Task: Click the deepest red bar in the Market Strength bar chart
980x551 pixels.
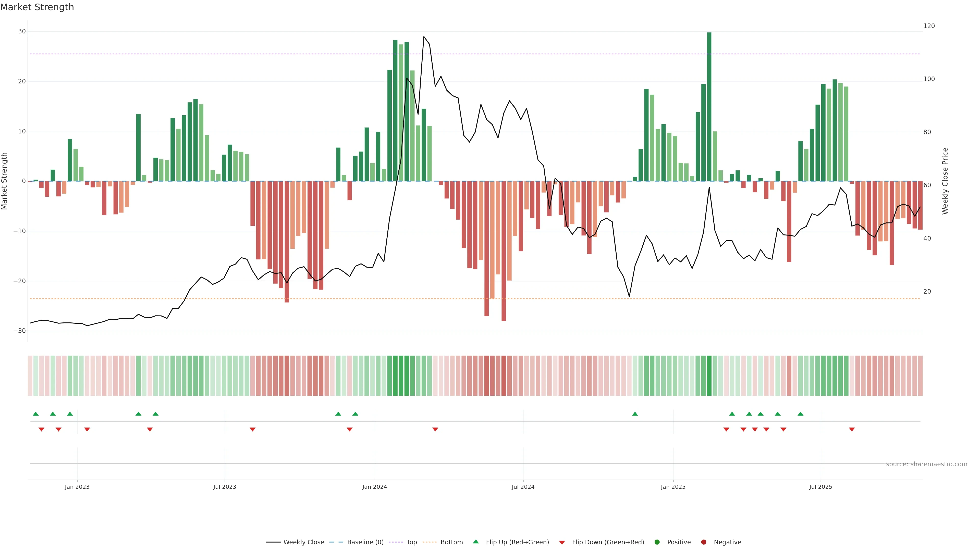Action: (x=504, y=251)
